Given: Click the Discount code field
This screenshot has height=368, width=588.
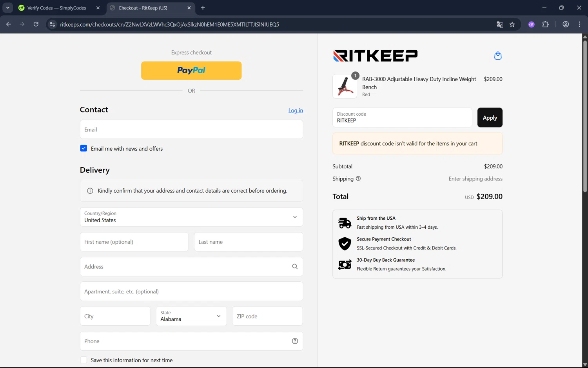Looking at the screenshot, I should point(402,118).
